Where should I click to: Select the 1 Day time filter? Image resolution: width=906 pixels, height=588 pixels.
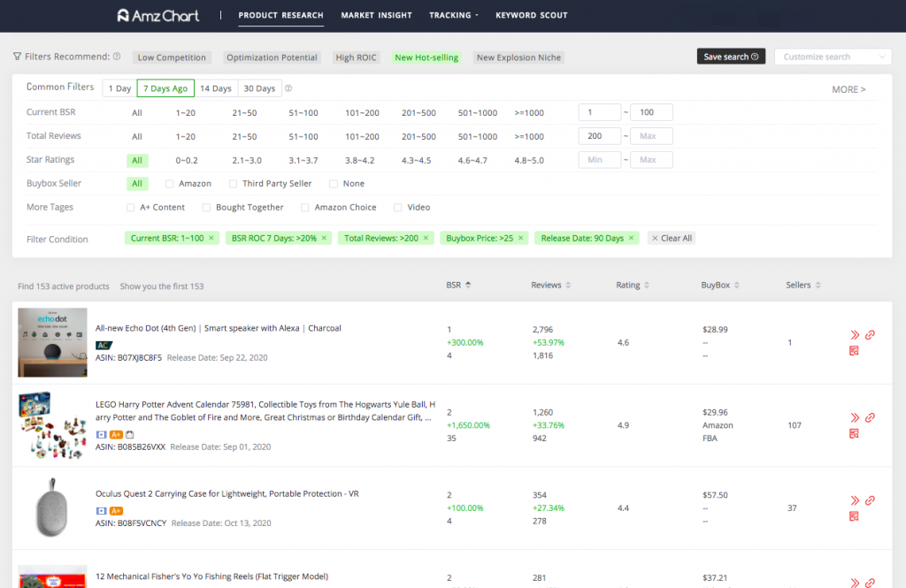[119, 88]
